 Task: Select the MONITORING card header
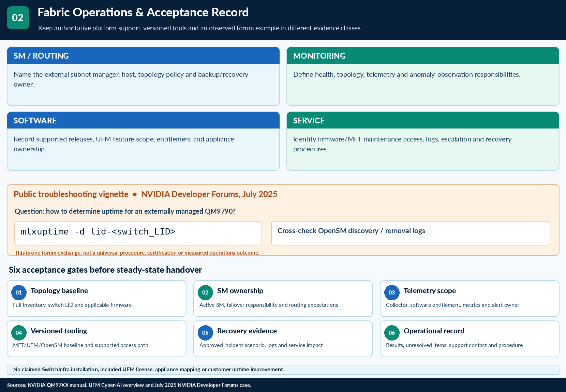pos(423,56)
